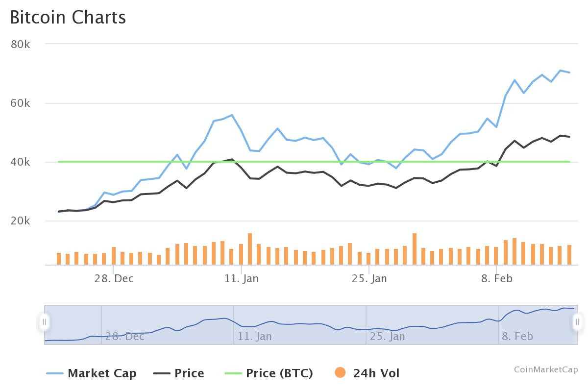Click the 80k y-axis label
Image resolution: width=588 pixels, height=392 pixels.
[x=21, y=44]
